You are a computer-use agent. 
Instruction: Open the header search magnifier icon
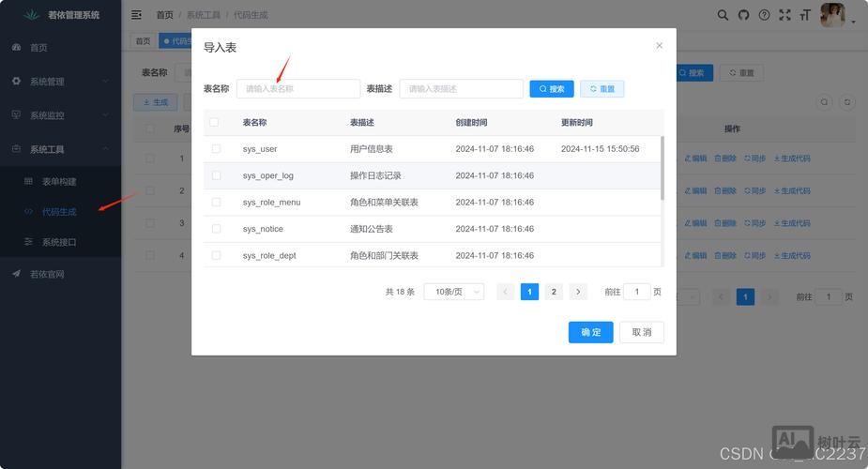(x=723, y=15)
